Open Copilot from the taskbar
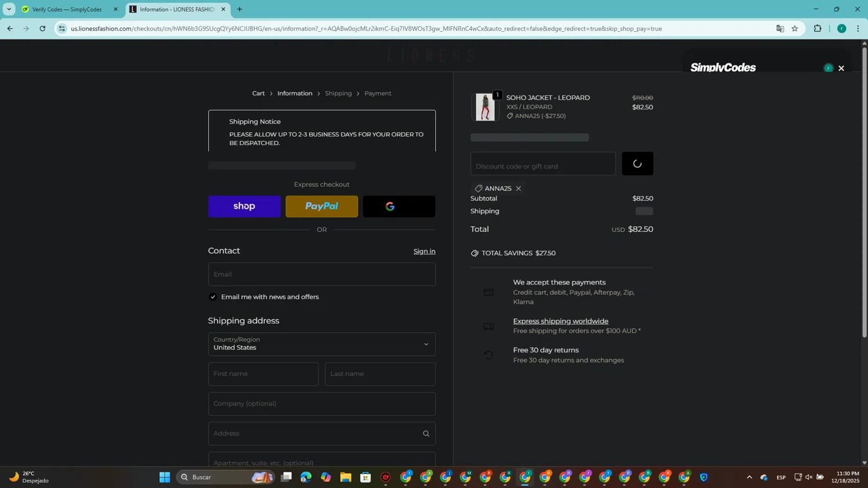This screenshot has width=868, height=488. click(326, 477)
